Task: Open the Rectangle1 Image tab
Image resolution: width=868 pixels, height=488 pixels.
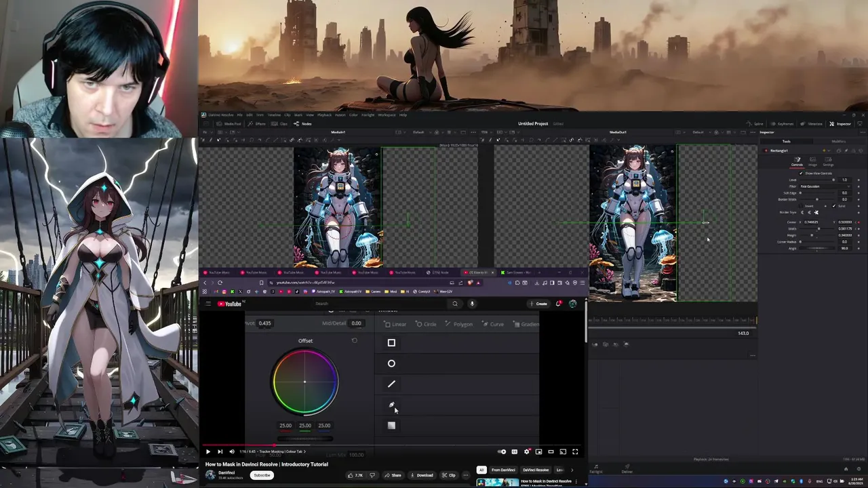Action: pyautogui.click(x=812, y=161)
